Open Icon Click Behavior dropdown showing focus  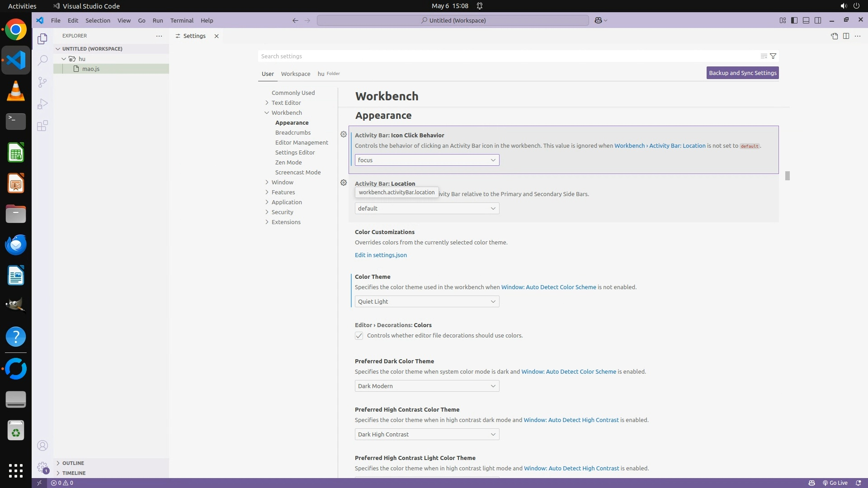[x=427, y=160]
